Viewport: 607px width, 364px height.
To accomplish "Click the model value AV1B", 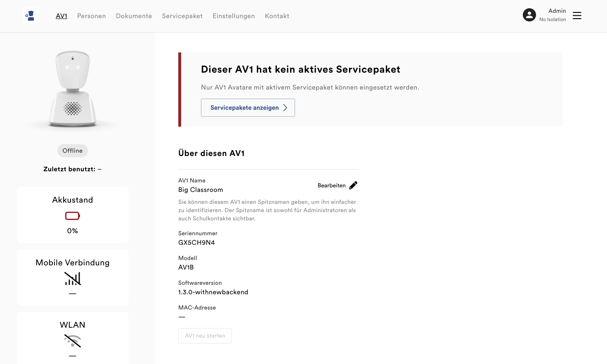I will [x=186, y=267].
